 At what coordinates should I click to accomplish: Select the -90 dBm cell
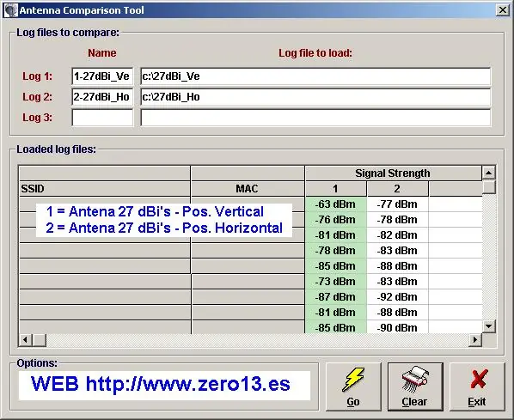tap(397, 327)
